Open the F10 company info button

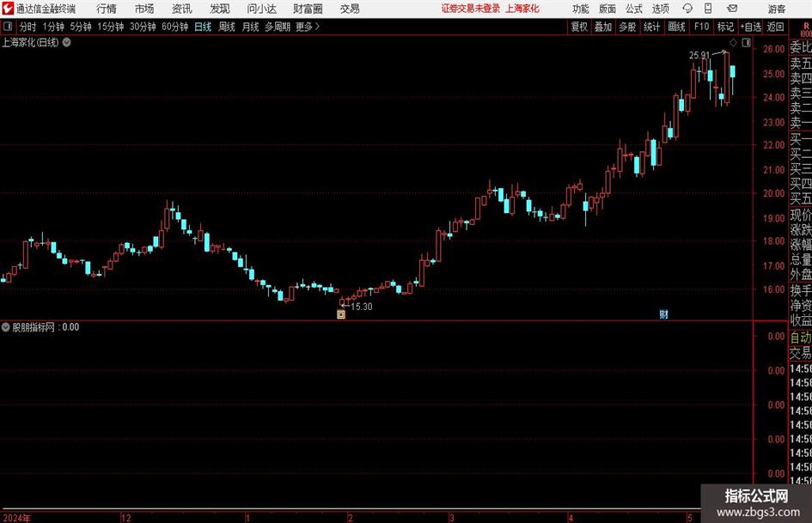coord(702,27)
